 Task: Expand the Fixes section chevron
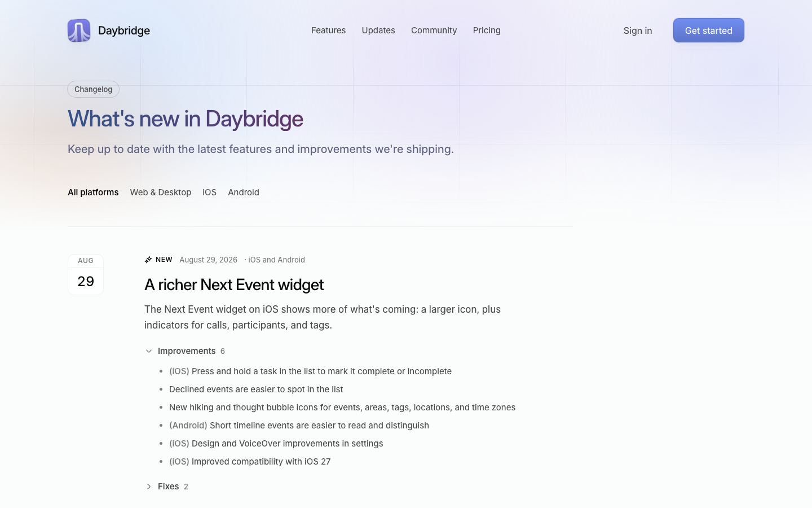149,487
